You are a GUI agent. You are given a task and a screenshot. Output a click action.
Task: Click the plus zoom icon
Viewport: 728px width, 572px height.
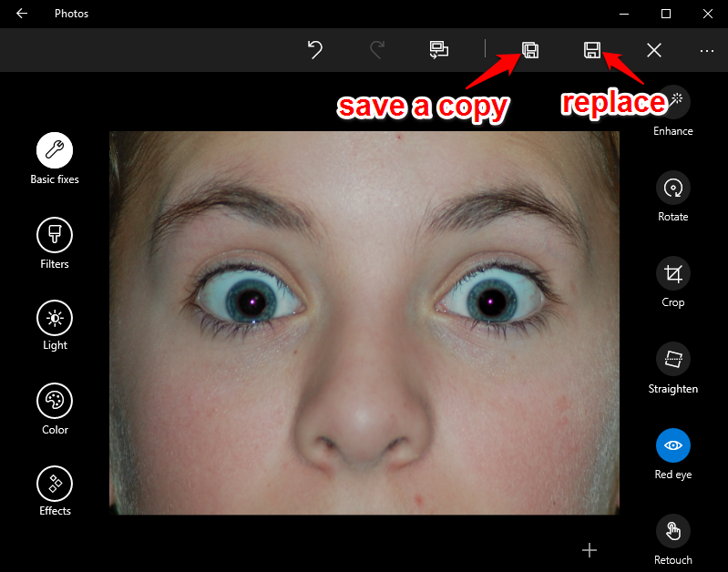[x=590, y=550]
